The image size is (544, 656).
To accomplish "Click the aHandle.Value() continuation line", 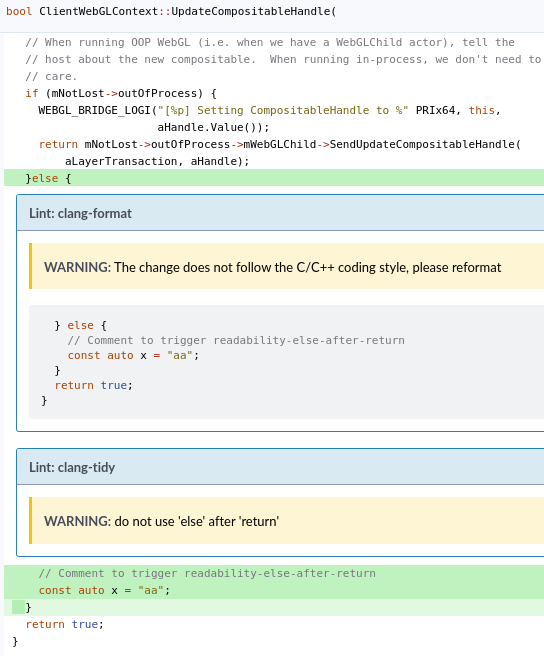I will tap(213, 127).
